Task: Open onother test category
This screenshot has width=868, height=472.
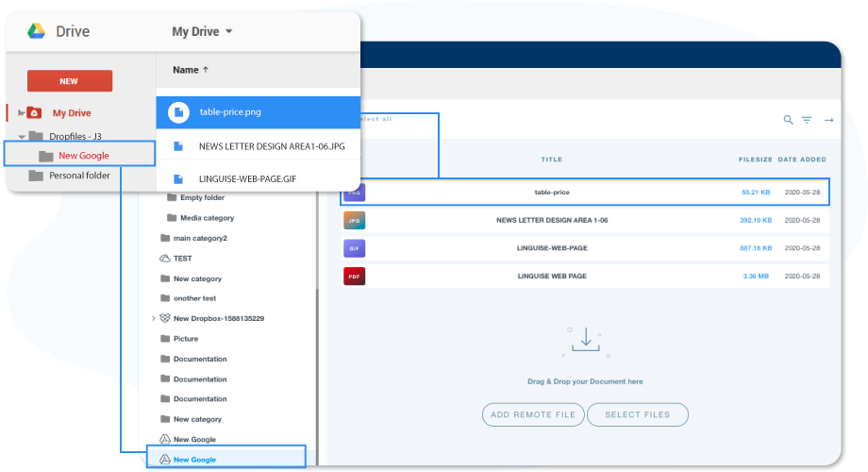Action: point(195,298)
